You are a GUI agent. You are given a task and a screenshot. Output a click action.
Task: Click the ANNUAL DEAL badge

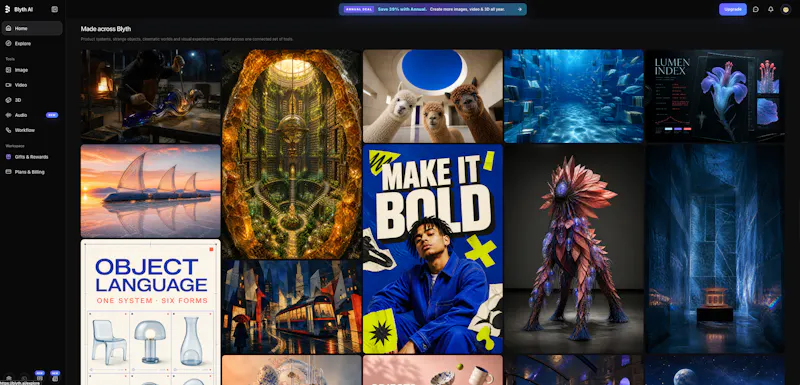click(x=359, y=9)
